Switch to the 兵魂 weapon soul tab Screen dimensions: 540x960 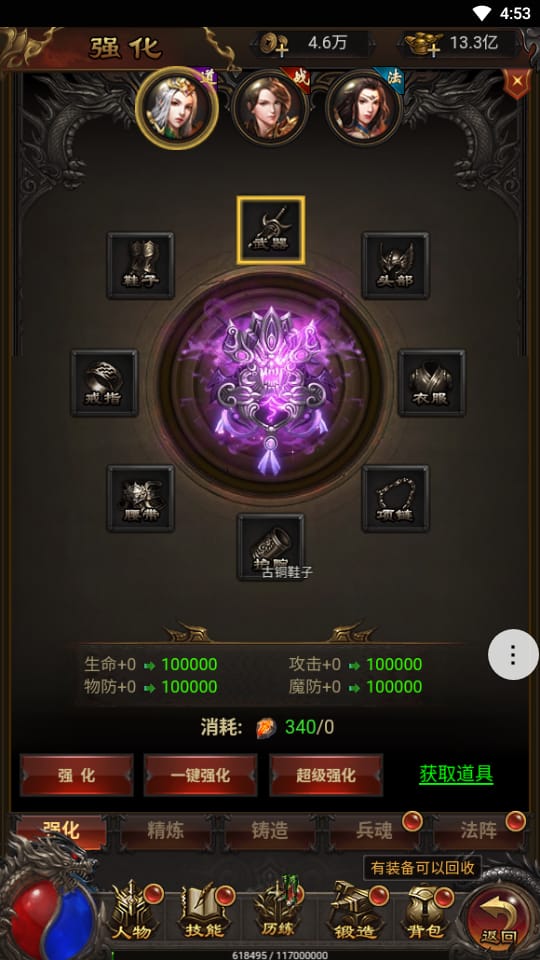[x=374, y=831]
